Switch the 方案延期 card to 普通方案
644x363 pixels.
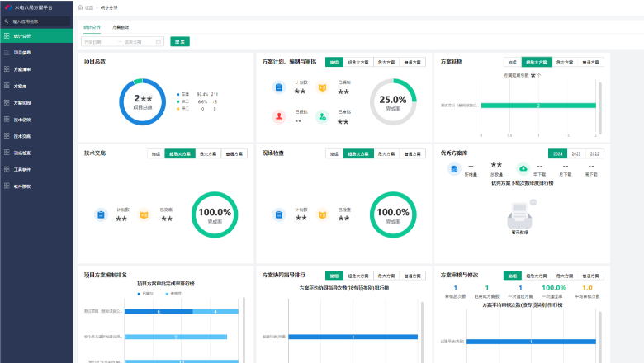pos(591,62)
